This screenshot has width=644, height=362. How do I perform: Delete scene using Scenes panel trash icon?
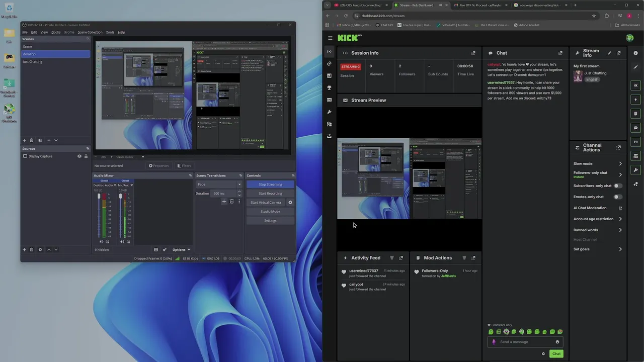31,140
